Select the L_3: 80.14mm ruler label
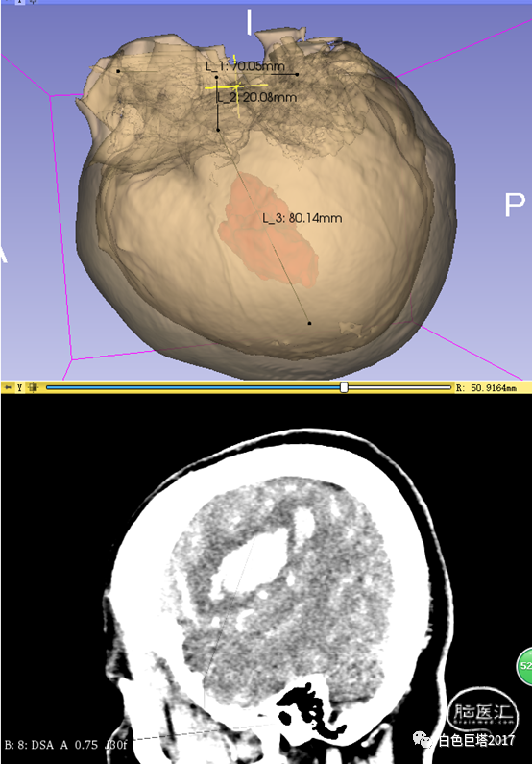The image size is (532, 764). coord(302,218)
